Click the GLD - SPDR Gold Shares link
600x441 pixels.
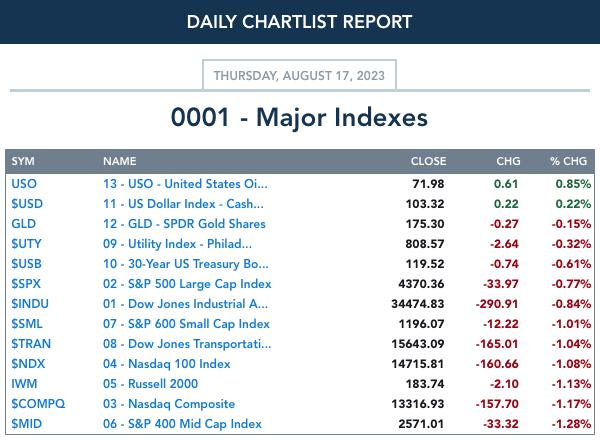184,224
